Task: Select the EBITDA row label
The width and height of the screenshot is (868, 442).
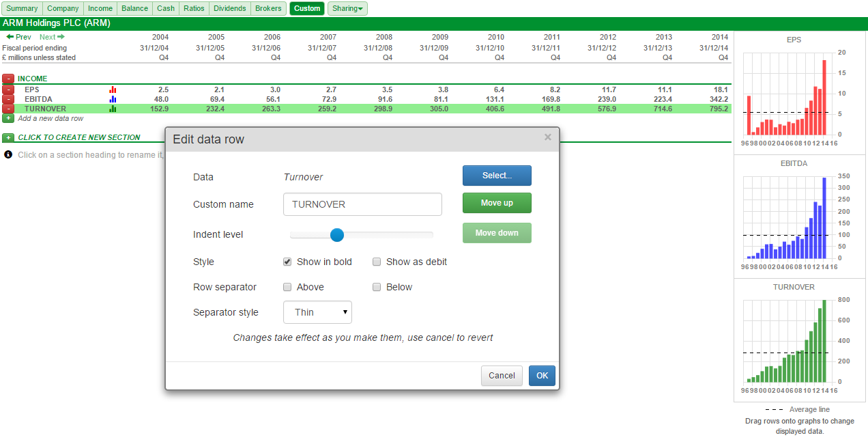Action: (x=38, y=99)
